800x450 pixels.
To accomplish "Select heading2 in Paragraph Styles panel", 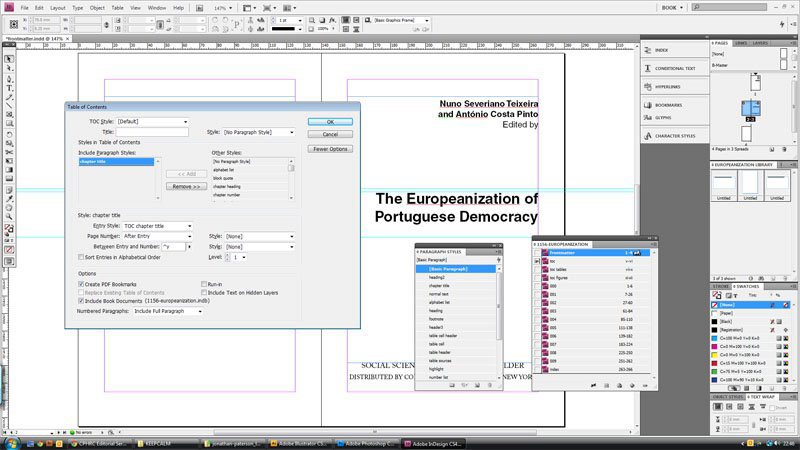I will 456,277.
